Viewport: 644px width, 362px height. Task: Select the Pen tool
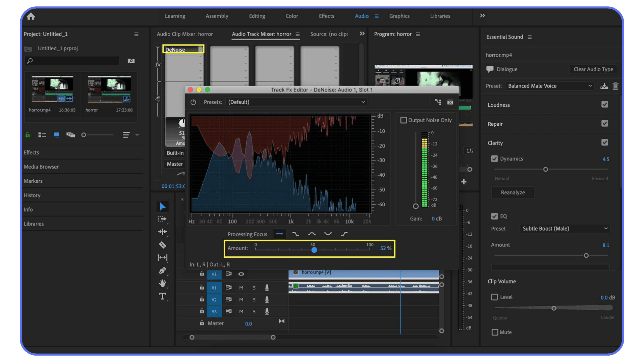coord(163,270)
